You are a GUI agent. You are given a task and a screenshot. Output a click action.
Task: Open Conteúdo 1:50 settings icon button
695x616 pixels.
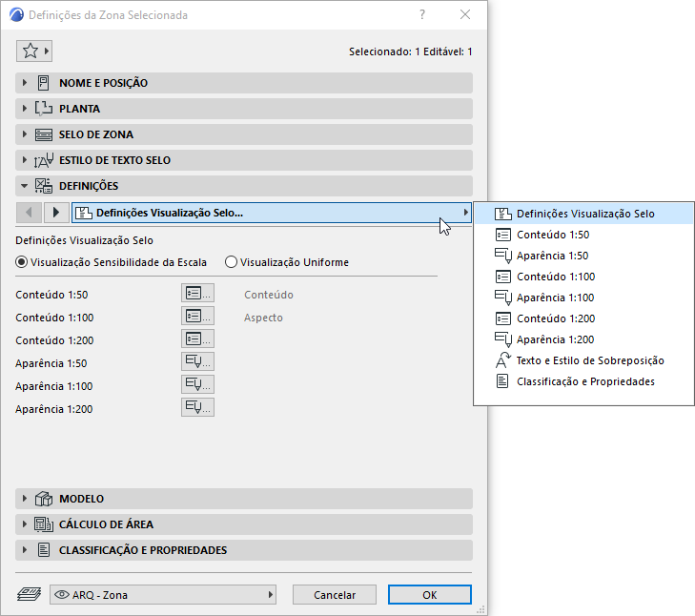point(197,293)
